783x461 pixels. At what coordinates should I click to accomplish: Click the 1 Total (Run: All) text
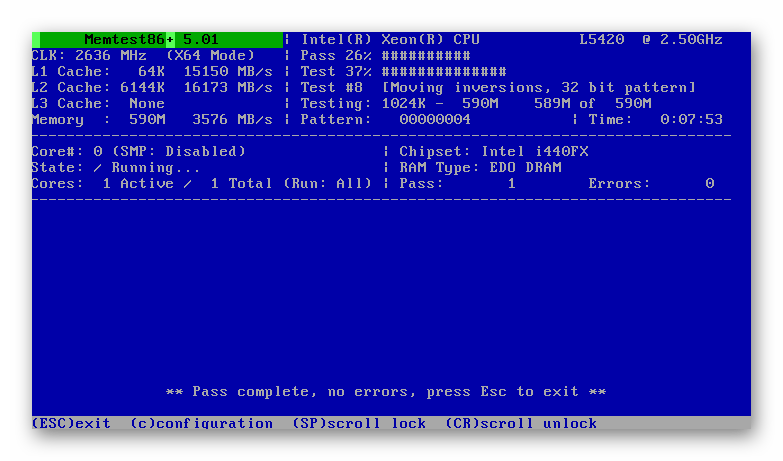tap(291, 183)
